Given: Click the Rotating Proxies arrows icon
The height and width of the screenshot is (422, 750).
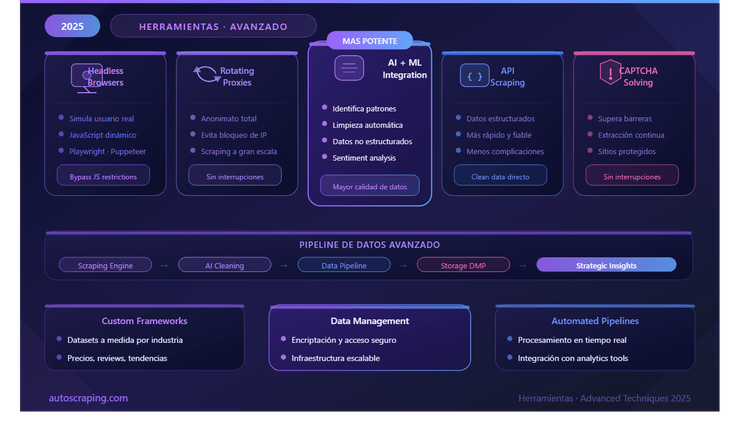Looking at the screenshot, I should tap(206, 74).
